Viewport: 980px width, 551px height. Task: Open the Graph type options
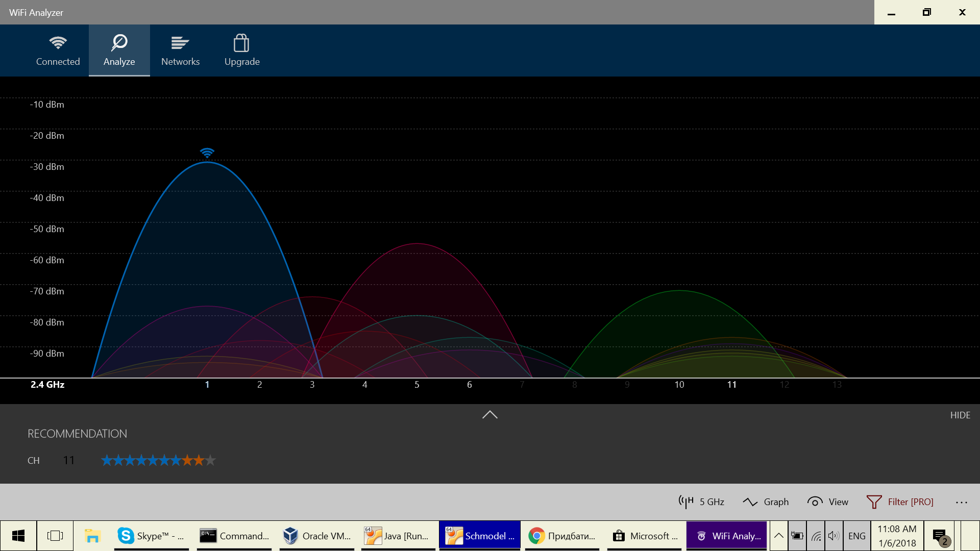point(766,502)
